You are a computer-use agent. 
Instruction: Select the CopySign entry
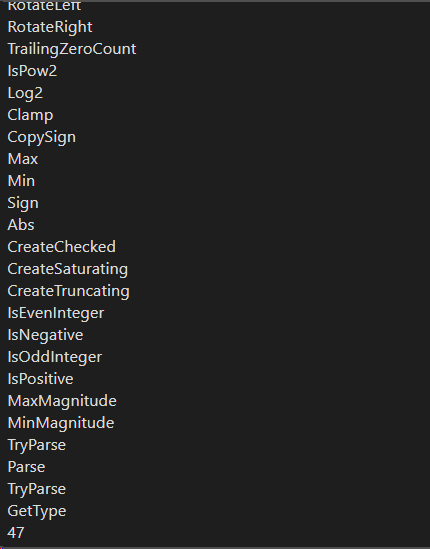[x=42, y=137]
